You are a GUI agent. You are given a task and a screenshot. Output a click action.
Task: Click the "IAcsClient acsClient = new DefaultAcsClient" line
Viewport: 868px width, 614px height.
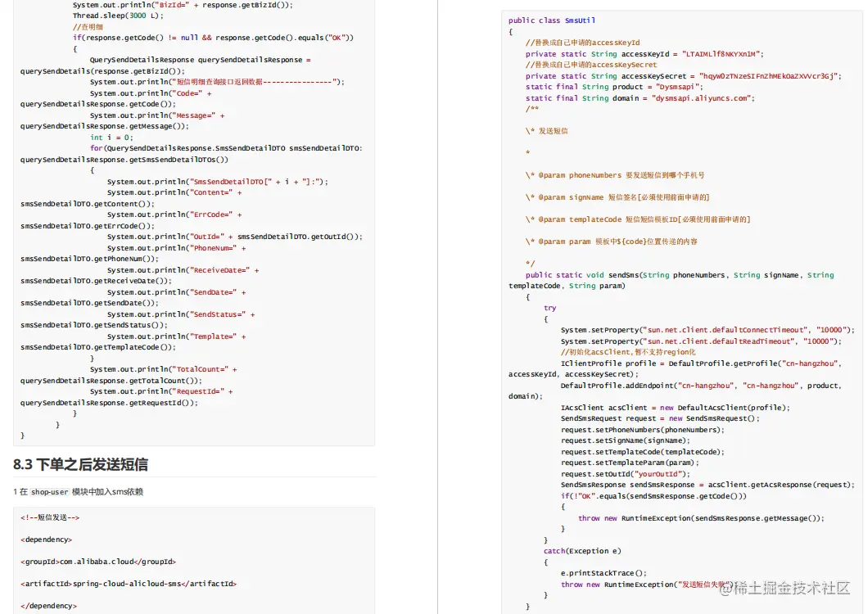675,408
